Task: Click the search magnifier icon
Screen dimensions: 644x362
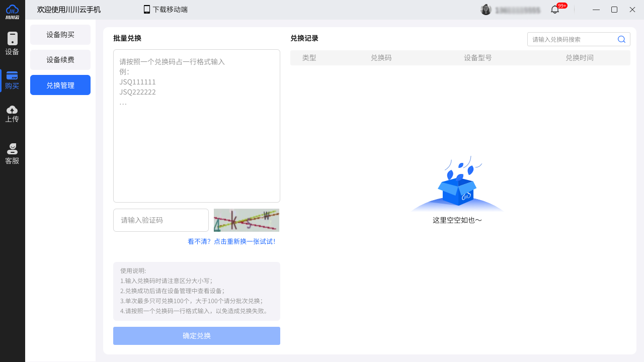Action: (x=621, y=39)
